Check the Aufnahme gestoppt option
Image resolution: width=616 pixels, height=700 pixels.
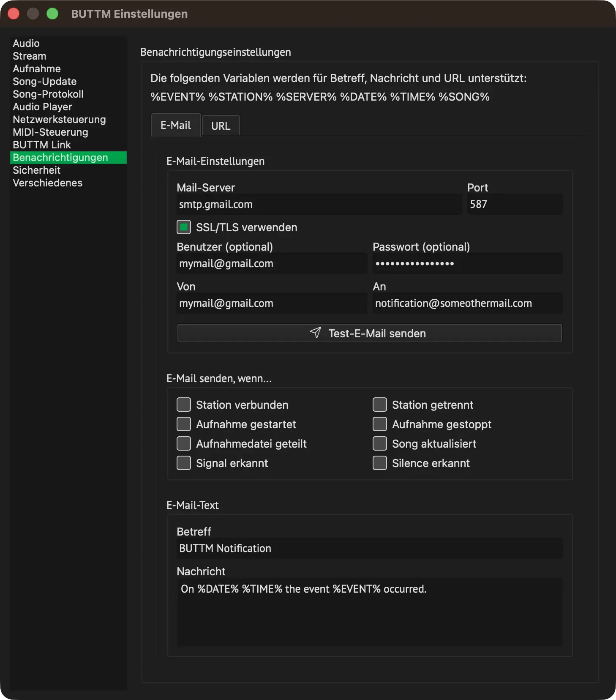tap(380, 424)
